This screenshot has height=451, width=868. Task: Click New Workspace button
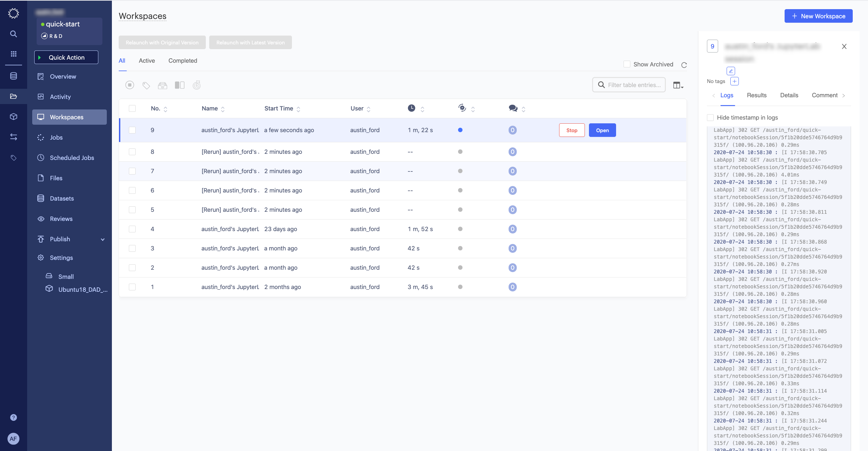click(818, 15)
